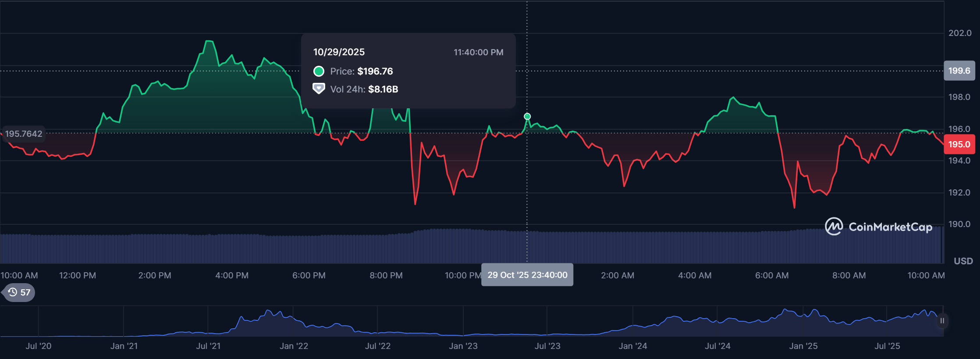Click the volume icon beside Vol 24h

click(319, 89)
